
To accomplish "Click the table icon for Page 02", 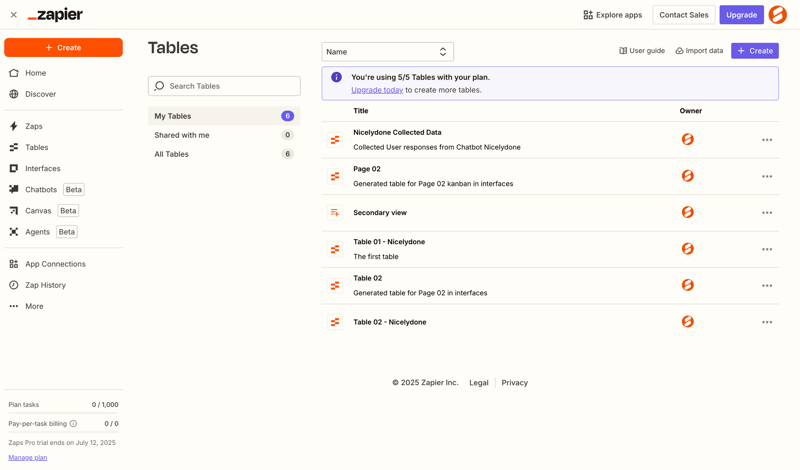I will (335, 176).
